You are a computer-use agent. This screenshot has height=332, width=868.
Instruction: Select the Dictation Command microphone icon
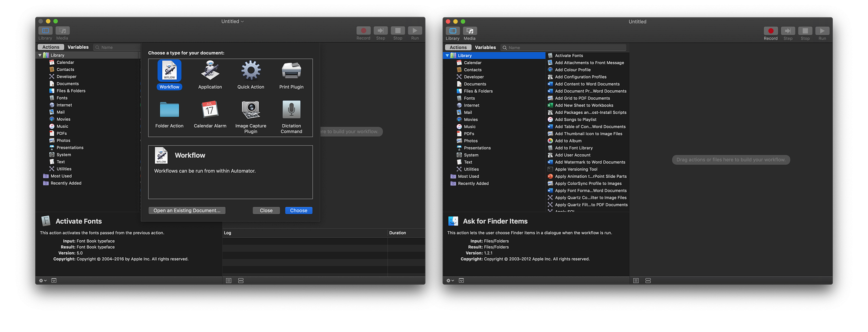click(x=291, y=110)
